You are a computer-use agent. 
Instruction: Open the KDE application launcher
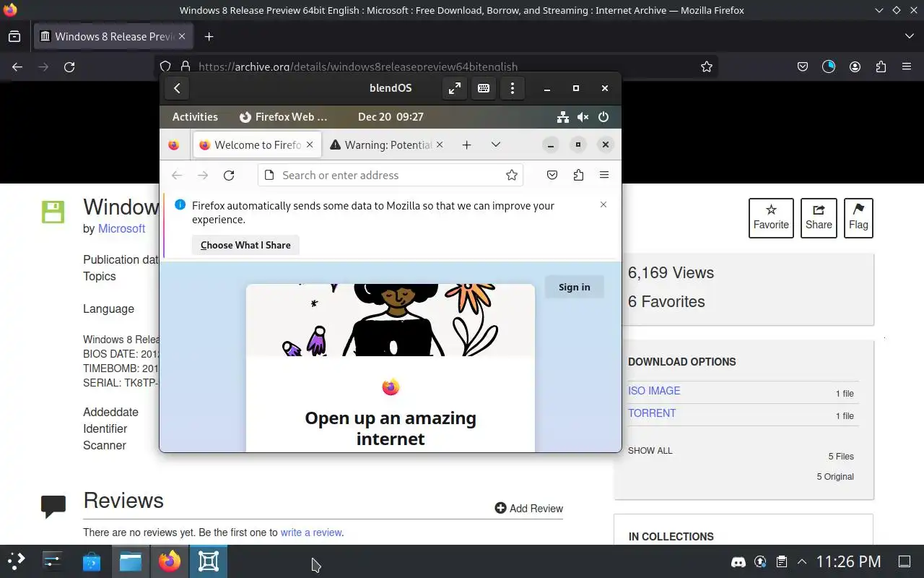16,561
